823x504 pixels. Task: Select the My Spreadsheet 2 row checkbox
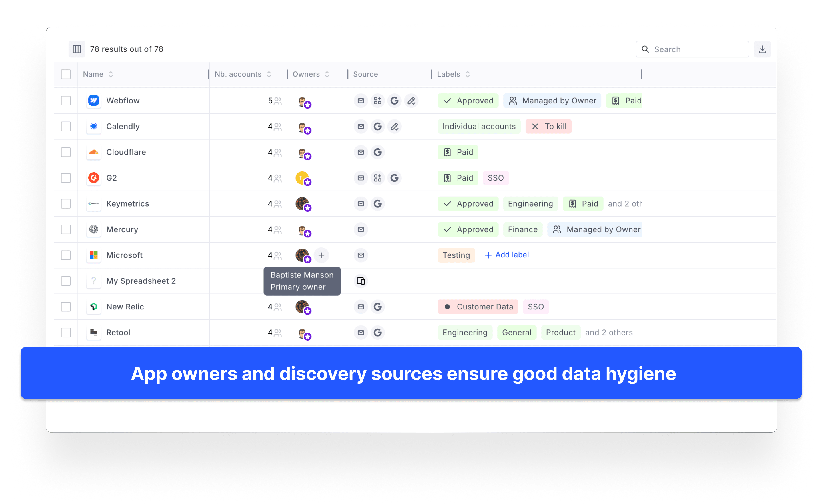[66, 281]
